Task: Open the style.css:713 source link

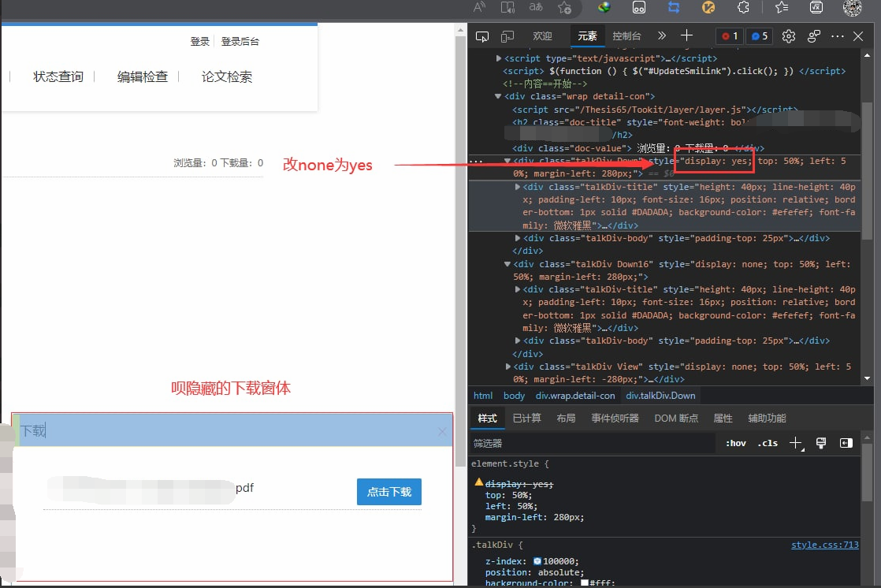Action: click(825, 545)
